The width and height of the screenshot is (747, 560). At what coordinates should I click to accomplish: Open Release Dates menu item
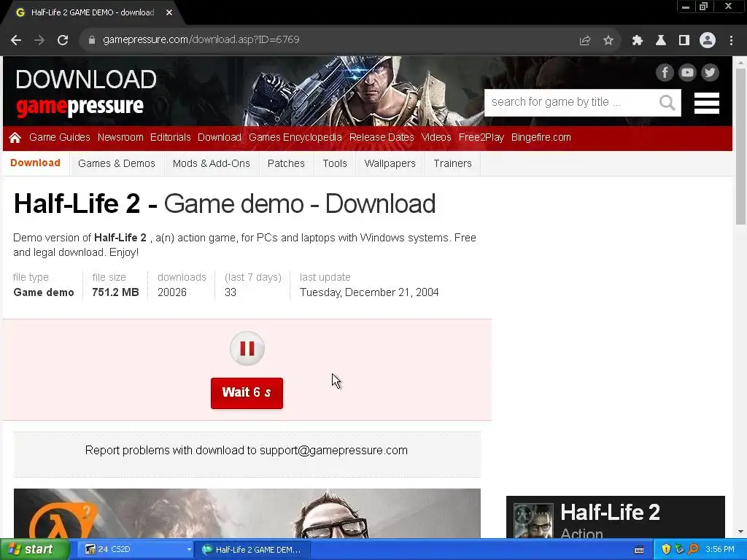click(x=382, y=137)
